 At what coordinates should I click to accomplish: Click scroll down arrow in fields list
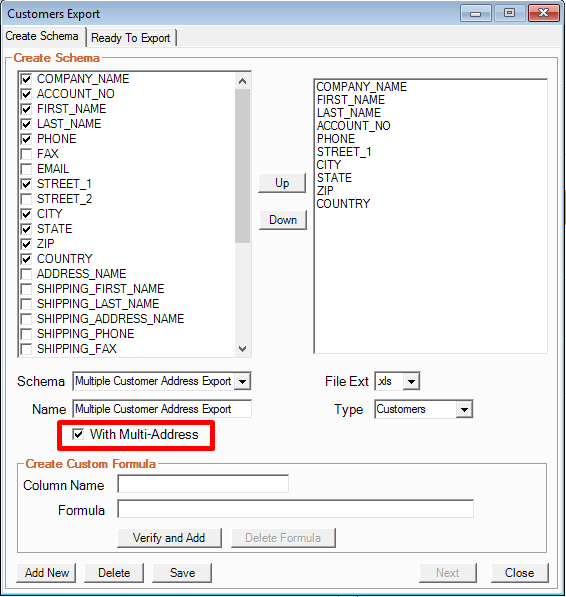pyautogui.click(x=242, y=348)
